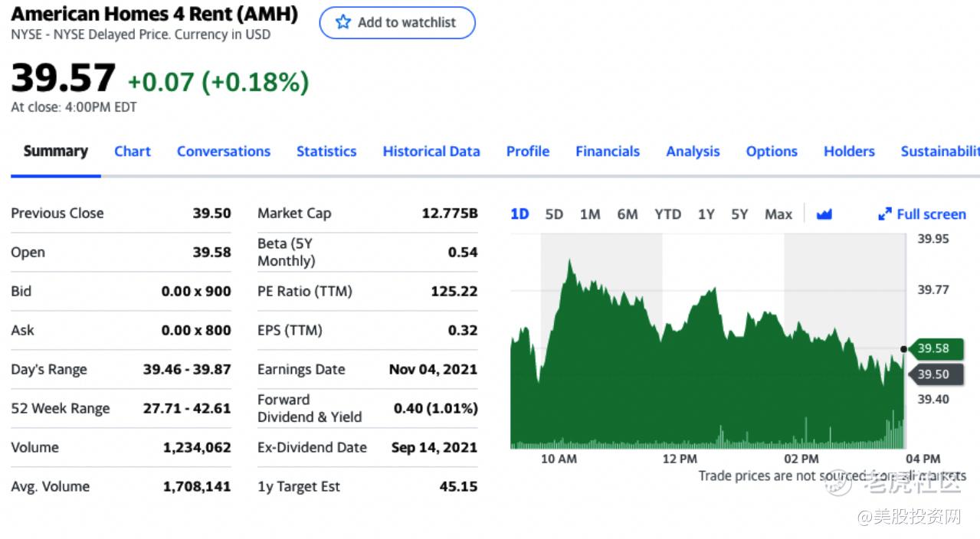Viewport: 980px width, 539px height.
Task: Open the Analysis tab
Action: click(693, 151)
